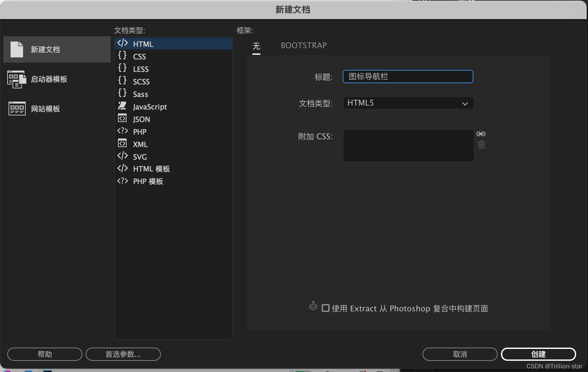Viewport: 588px width, 372px height.
Task: Click the HTML code bracket icon
Action: pyautogui.click(x=123, y=43)
